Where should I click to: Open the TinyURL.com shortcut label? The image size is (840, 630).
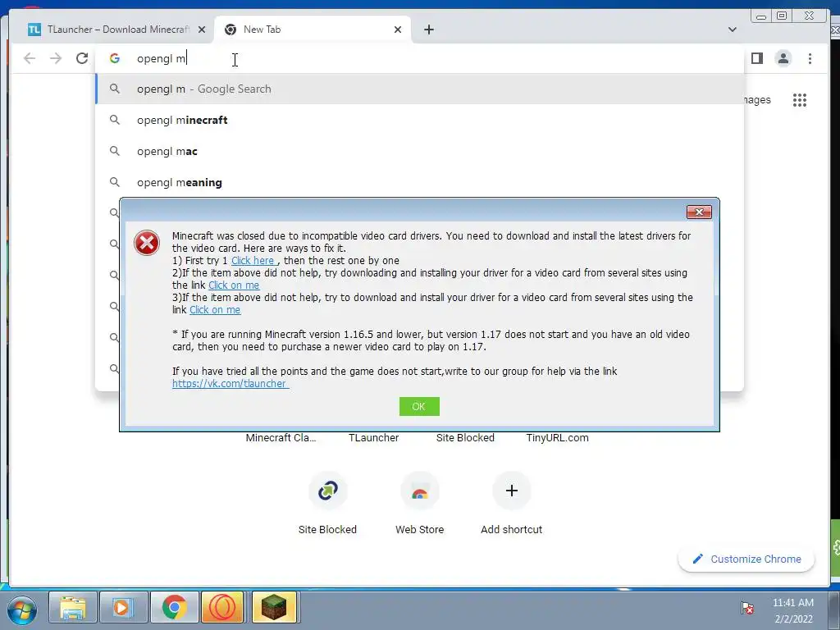557,438
